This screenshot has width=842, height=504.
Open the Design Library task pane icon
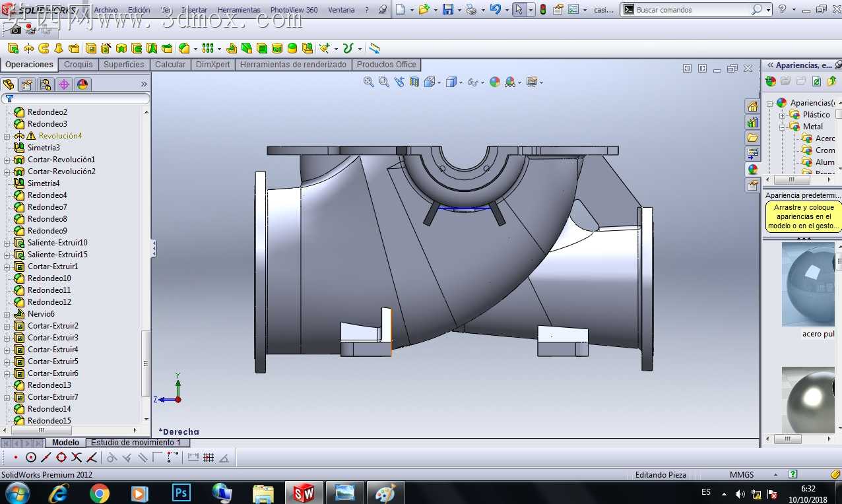[x=752, y=122]
